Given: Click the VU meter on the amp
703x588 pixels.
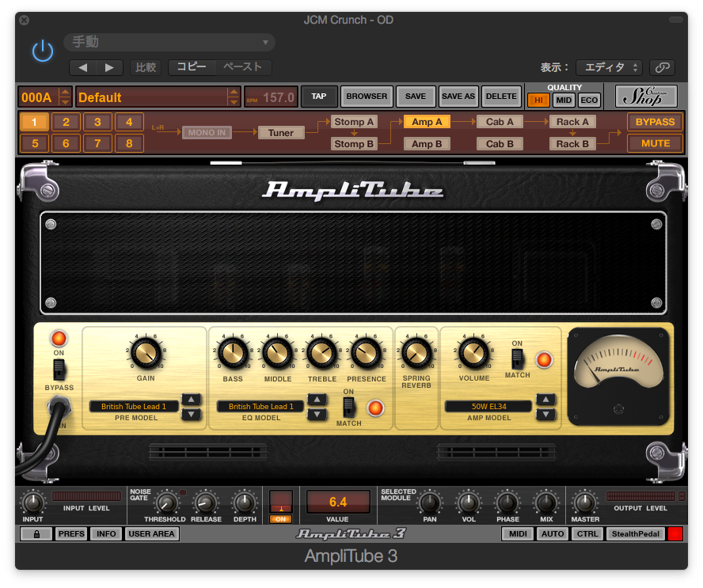Looking at the screenshot, I should point(618,376).
